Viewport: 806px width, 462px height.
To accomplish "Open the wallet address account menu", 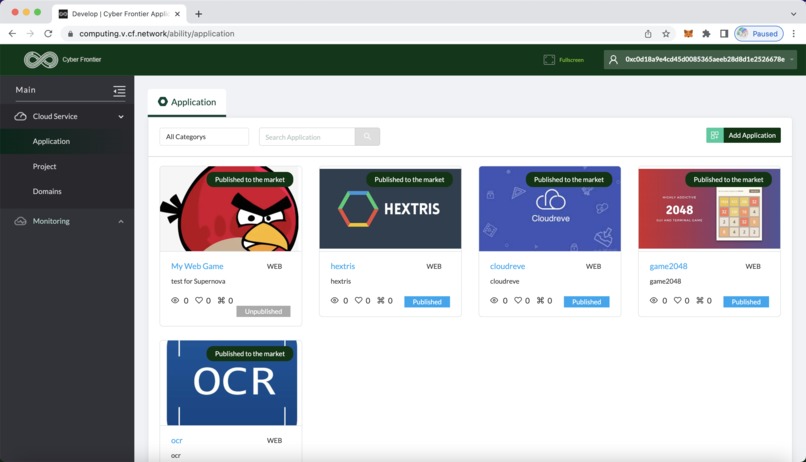I will pos(700,60).
